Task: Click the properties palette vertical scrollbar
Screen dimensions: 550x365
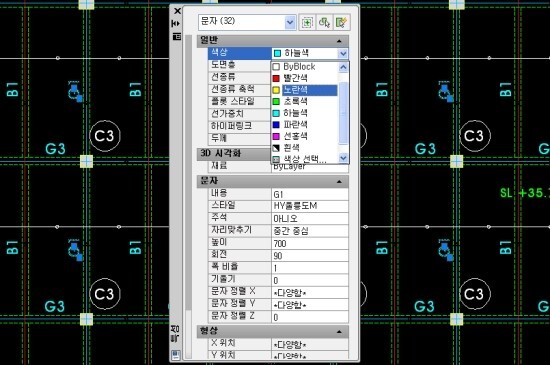Action: click(x=189, y=173)
